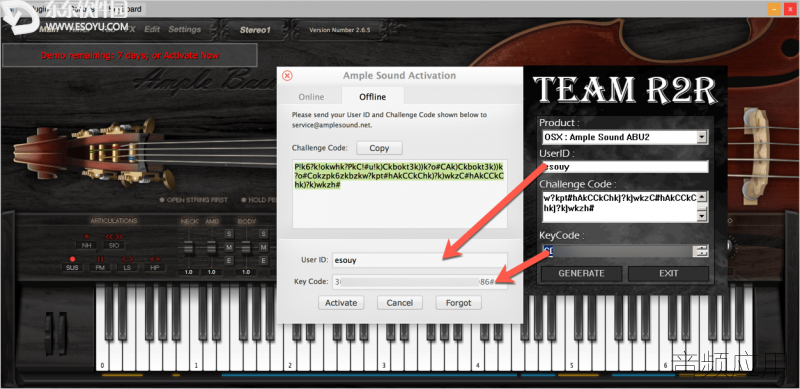
Task: Click the pitch bend wheel
Action: pyautogui.click(x=49, y=333)
